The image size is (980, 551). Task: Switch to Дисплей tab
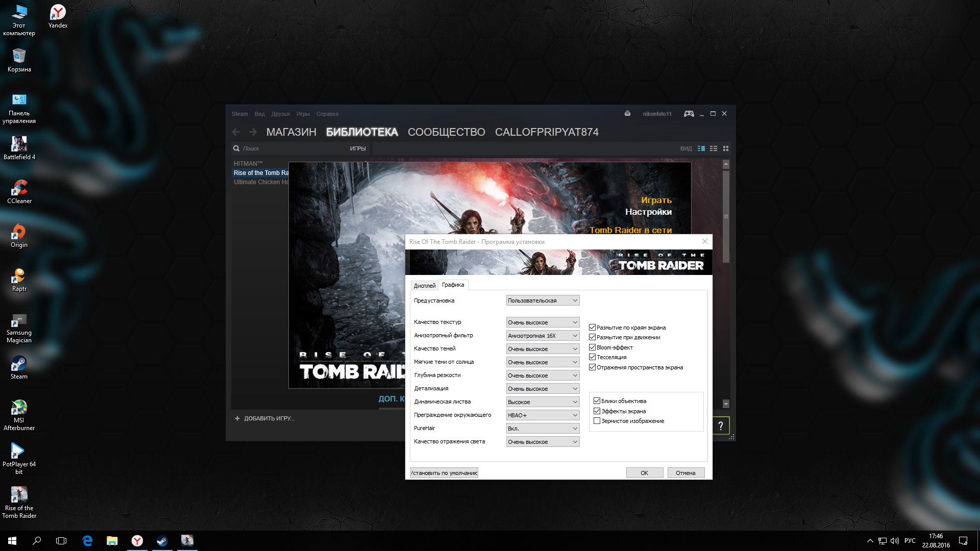point(424,286)
